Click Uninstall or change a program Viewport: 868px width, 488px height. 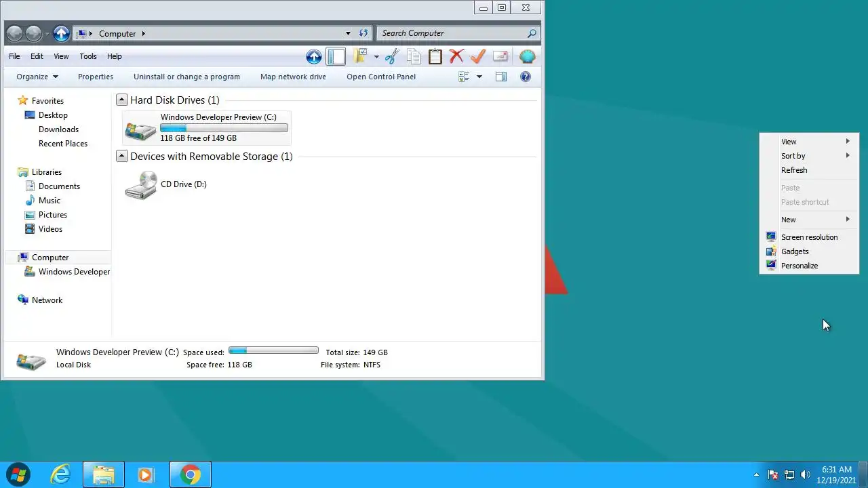pos(186,77)
